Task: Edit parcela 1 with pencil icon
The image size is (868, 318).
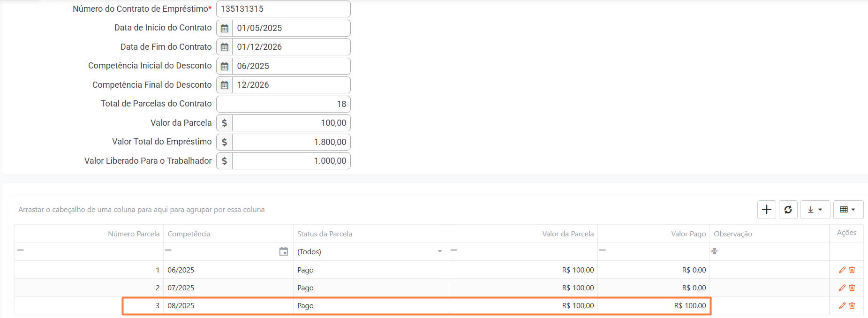Action: pos(842,270)
